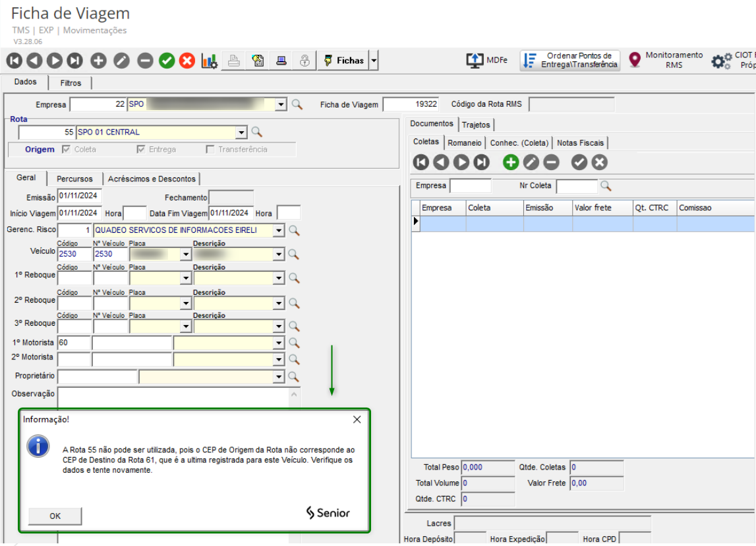The image size is (756, 546).
Task: Click search icon beside Nr Coleta field
Action: [x=605, y=186]
